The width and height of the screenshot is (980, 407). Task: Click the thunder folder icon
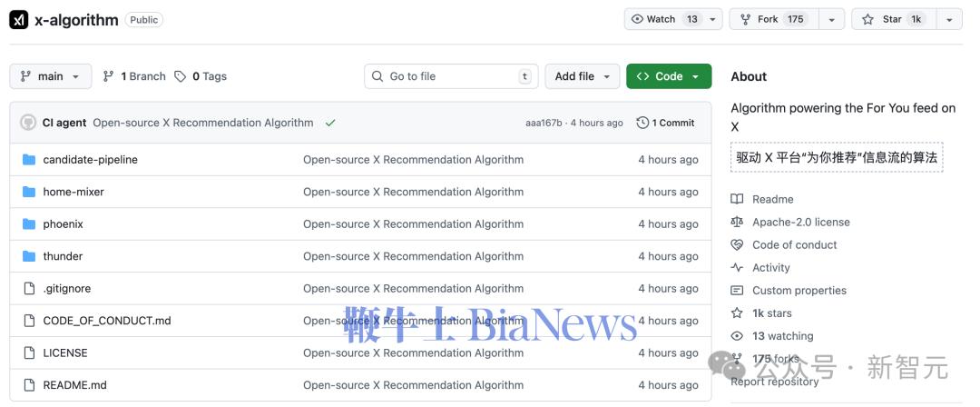click(28, 256)
